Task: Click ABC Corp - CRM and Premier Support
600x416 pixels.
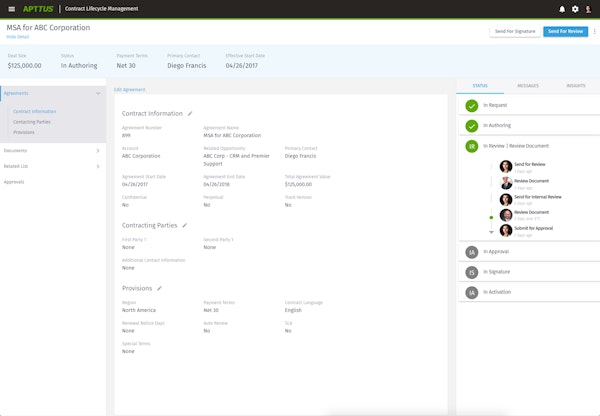Action: [x=236, y=160]
